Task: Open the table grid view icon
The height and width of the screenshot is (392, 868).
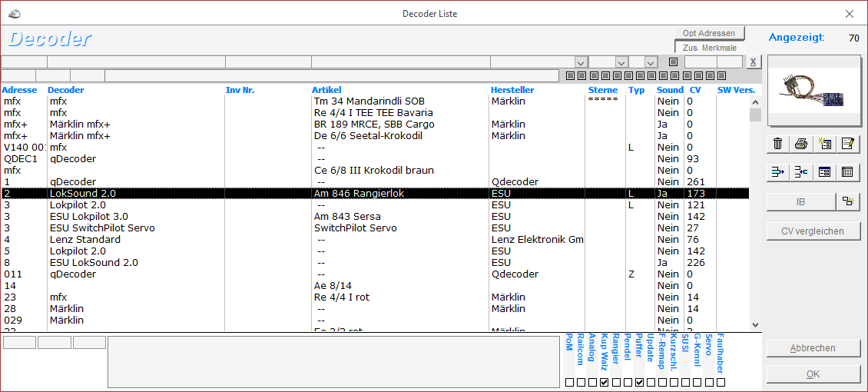Action: [848, 172]
